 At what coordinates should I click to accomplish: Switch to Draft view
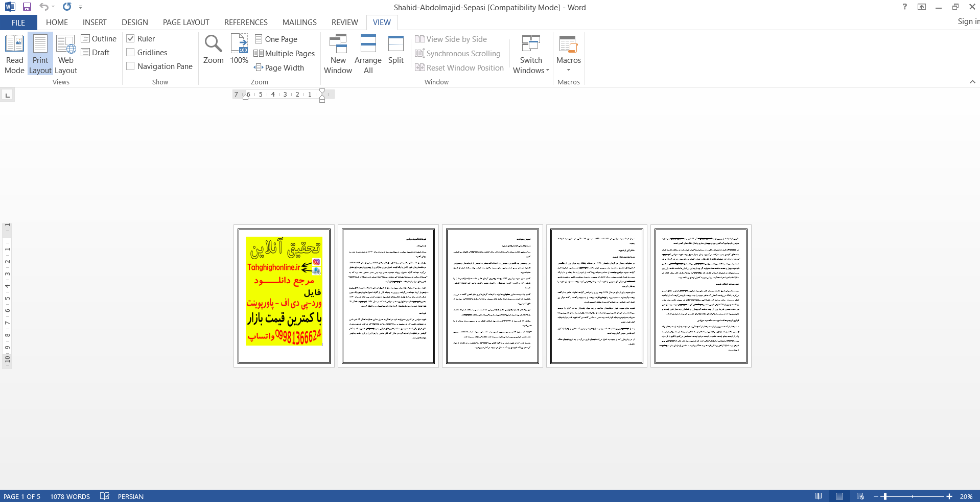pos(96,53)
